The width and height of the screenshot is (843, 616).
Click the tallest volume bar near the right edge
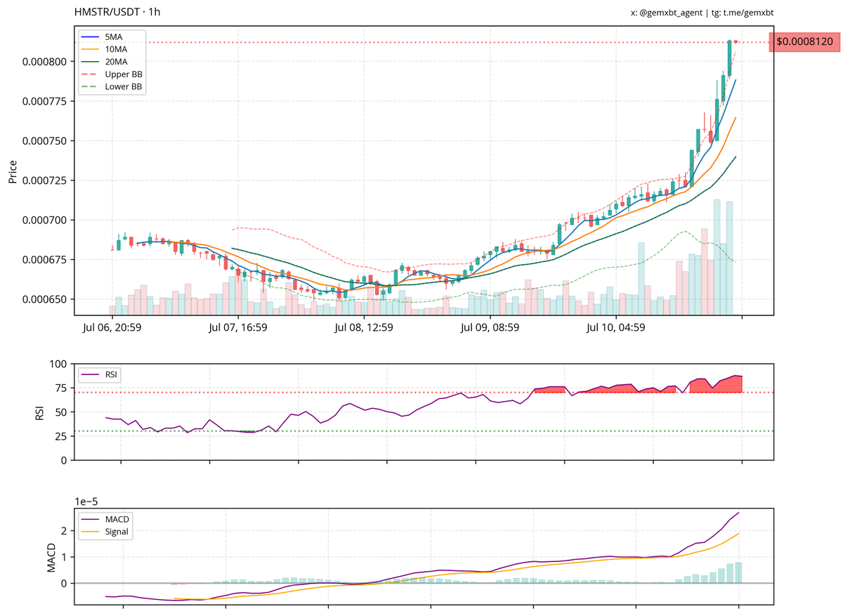717,257
